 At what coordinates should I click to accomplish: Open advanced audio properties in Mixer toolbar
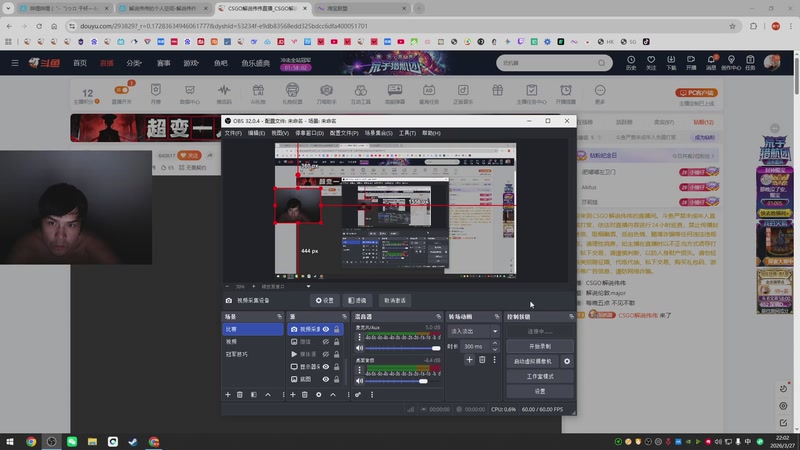(x=358, y=394)
